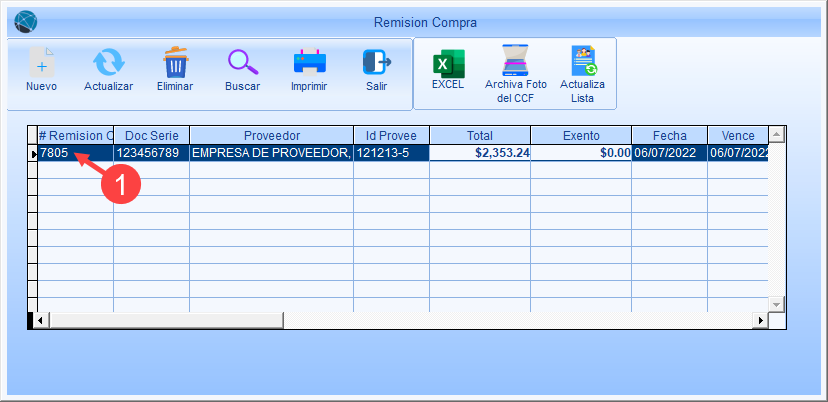Delete record with the Eliminar trash icon
Image resolution: width=828 pixels, height=402 pixels.
(175, 62)
